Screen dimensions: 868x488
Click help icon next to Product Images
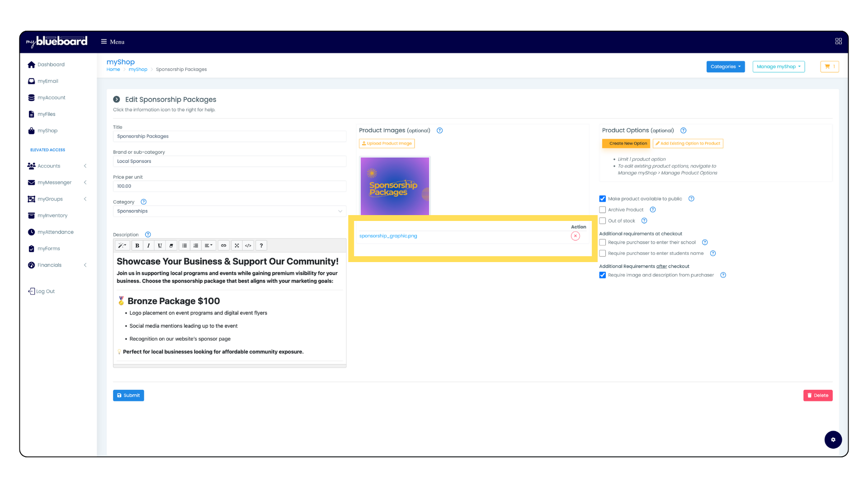coord(439,131)
